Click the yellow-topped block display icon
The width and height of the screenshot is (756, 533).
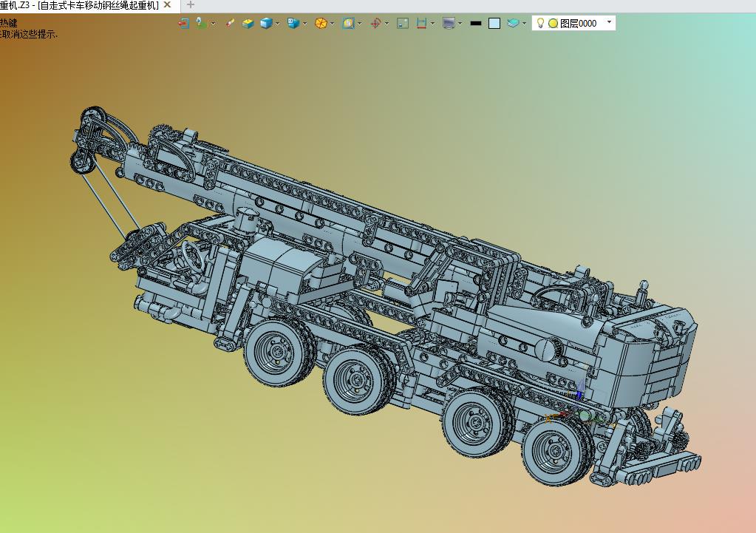tap(248, 23)
